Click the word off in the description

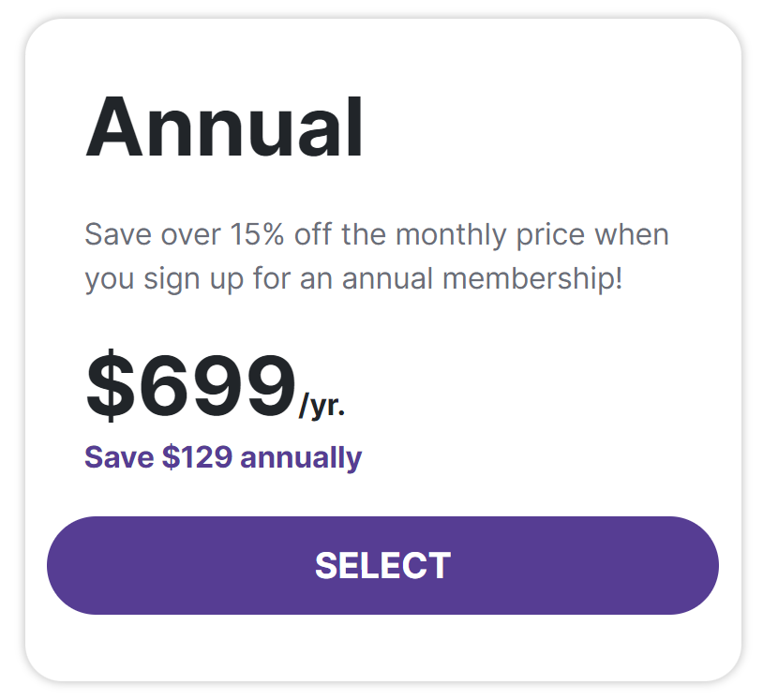point(313,234)
